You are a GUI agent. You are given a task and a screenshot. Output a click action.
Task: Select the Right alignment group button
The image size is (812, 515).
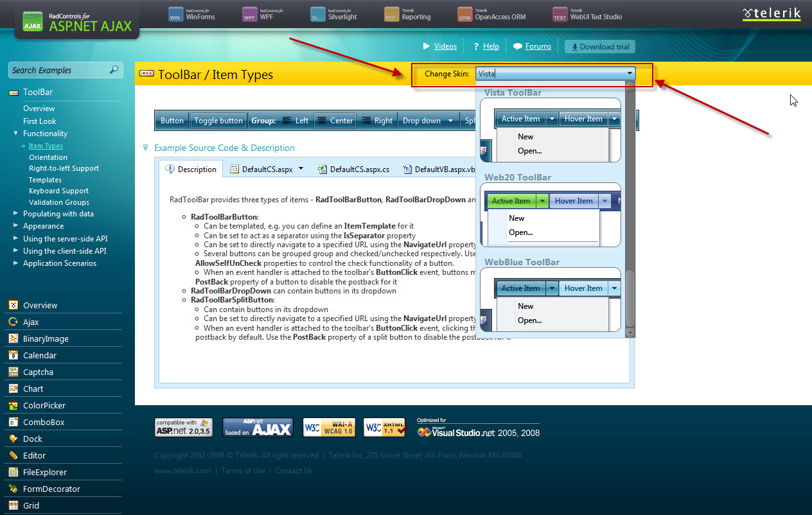[x=376, y=121]
